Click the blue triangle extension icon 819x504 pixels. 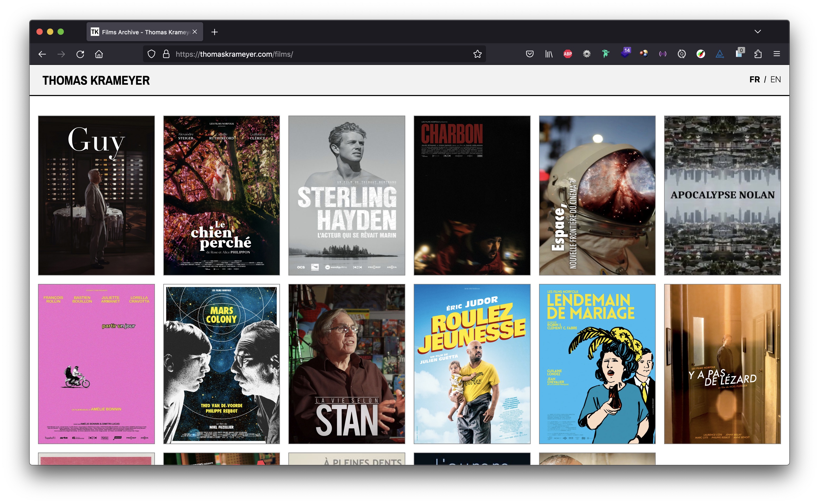coord(720,54)
